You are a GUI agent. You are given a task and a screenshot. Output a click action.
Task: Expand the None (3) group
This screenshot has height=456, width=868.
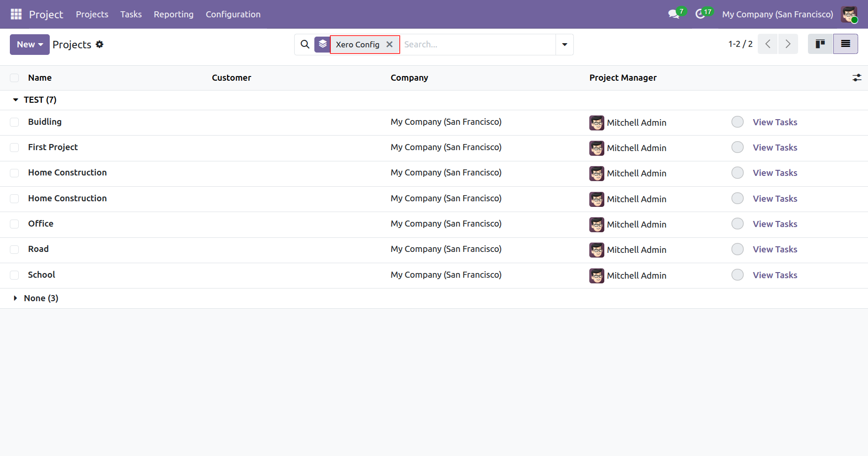pos(15,298)
